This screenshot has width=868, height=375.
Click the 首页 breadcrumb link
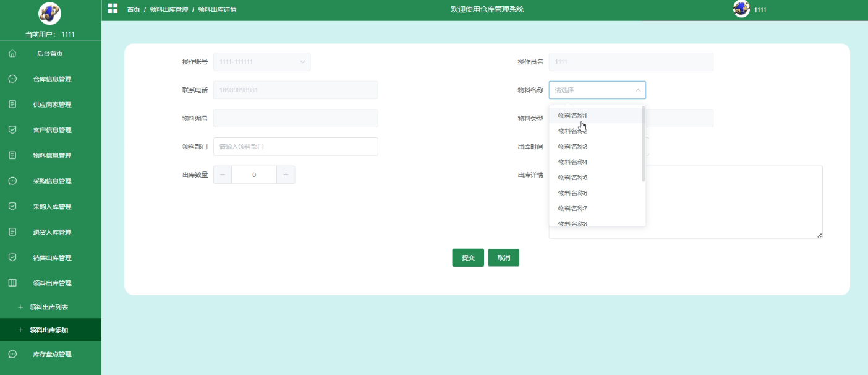[134, 10]
